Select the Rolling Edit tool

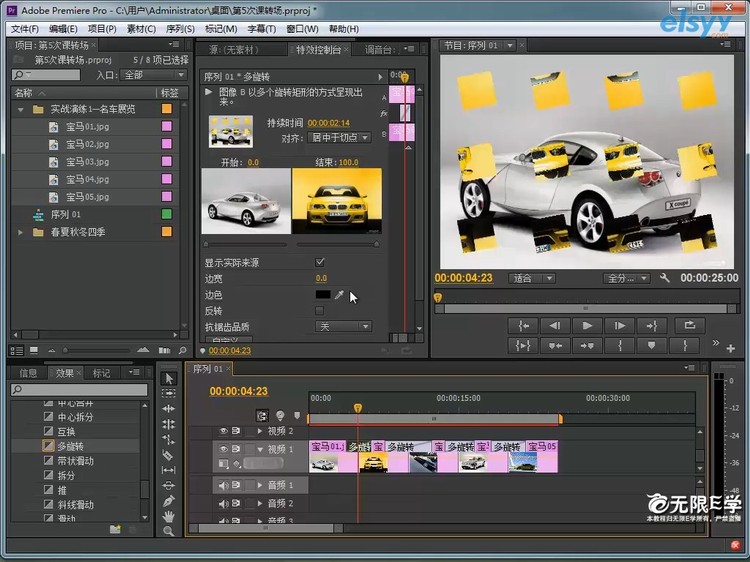(x=168, y=424)
